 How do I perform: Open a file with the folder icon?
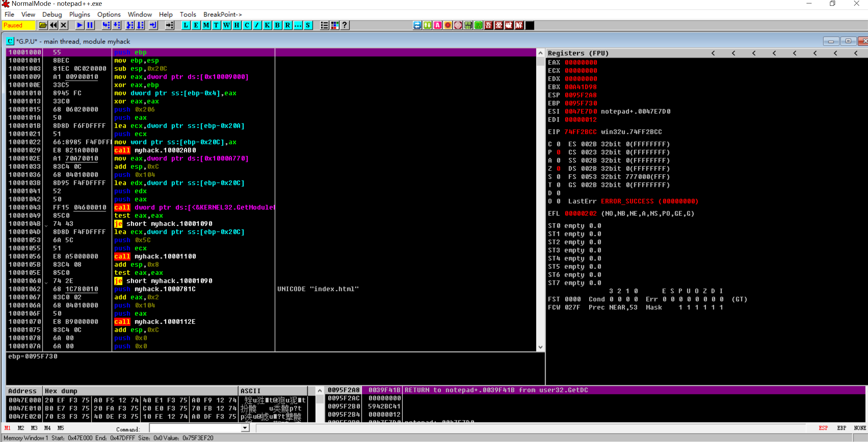(x=43, y=25)
